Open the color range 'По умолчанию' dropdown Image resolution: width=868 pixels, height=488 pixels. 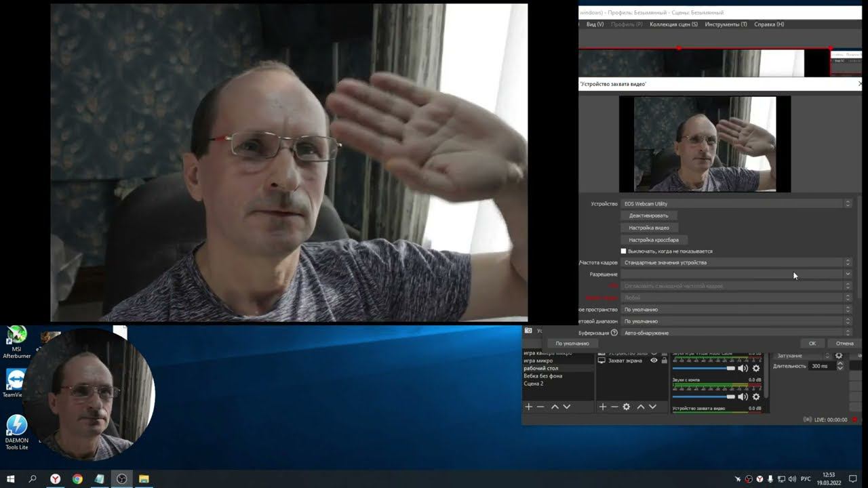pyautogui.click(x=736, y=321)
